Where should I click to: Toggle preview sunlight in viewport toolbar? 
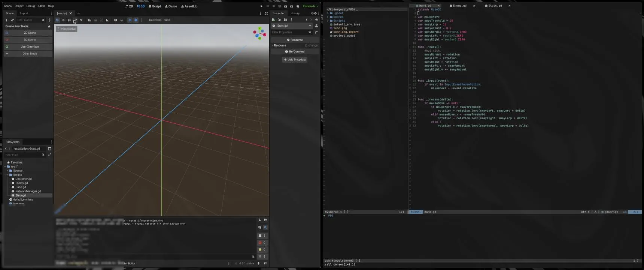(130, 20)
